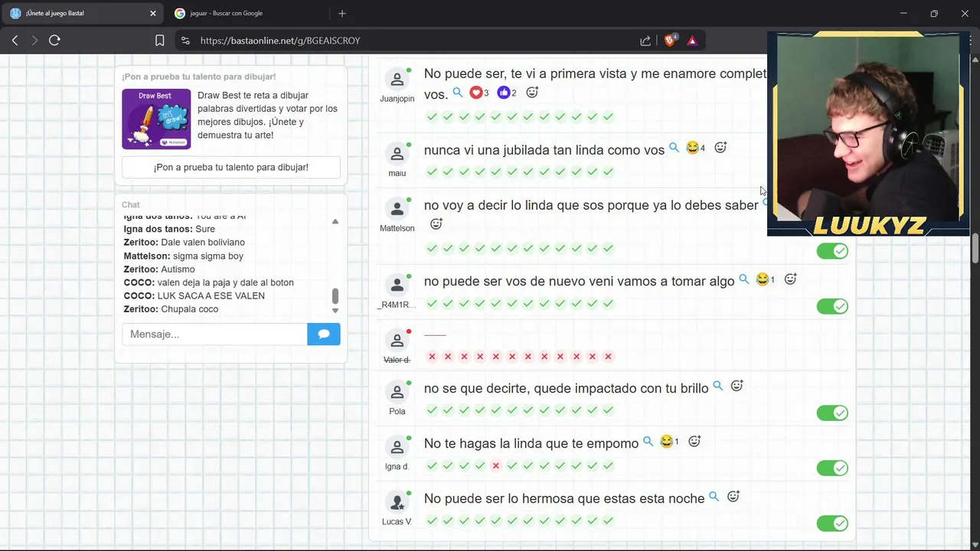Image resolution: width=980 pixels, height=551 pixels.
Task: Click the chat line 'Dale valen boliviano'
Action: tap(203, 242)
